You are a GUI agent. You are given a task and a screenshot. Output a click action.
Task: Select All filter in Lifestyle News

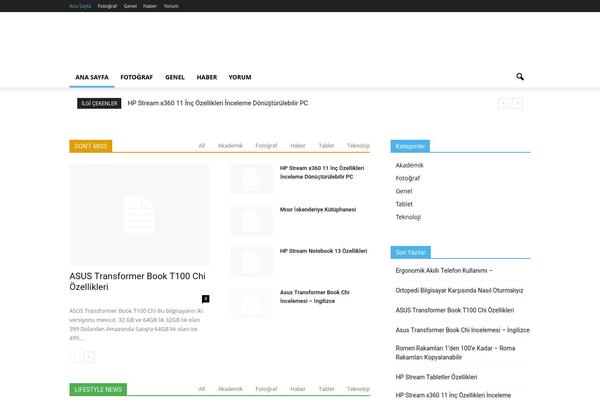[202, 389]
